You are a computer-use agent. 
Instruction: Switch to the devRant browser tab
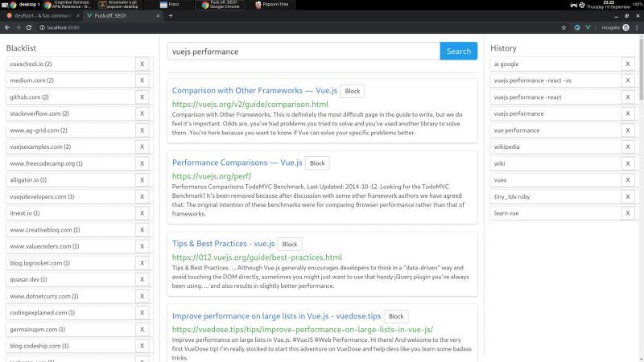pos(40,15)
